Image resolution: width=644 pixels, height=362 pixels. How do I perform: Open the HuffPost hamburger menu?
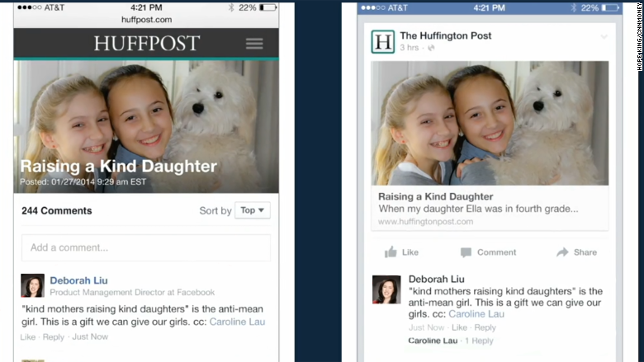(254, 44)
